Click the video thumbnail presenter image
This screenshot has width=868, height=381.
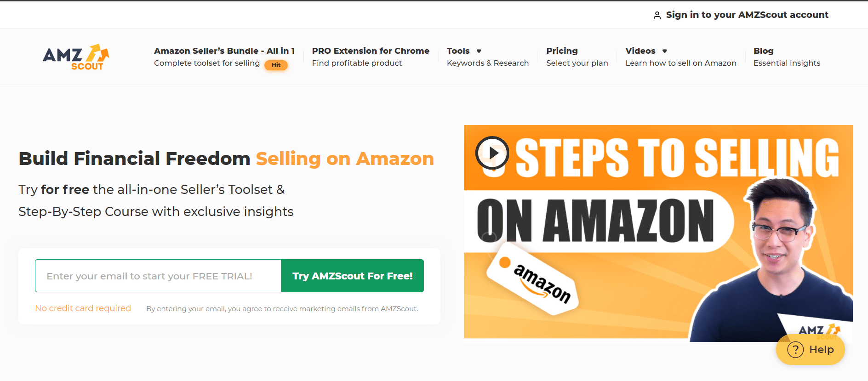pyautogui.click(x=777, y=257)
